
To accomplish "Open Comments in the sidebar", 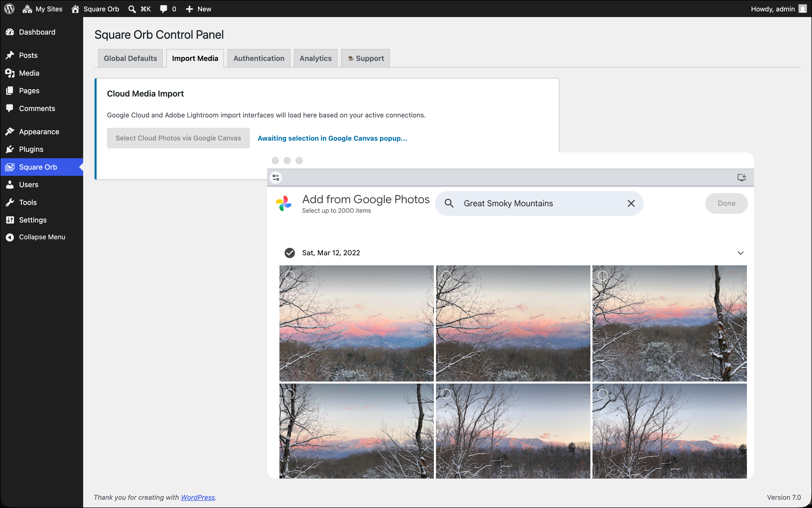I will (42, 108).
